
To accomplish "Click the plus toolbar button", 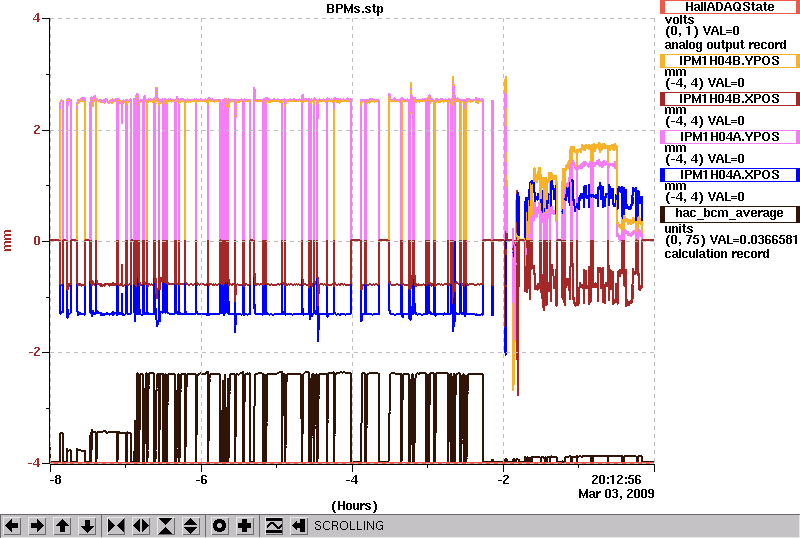I will [245, 526].
